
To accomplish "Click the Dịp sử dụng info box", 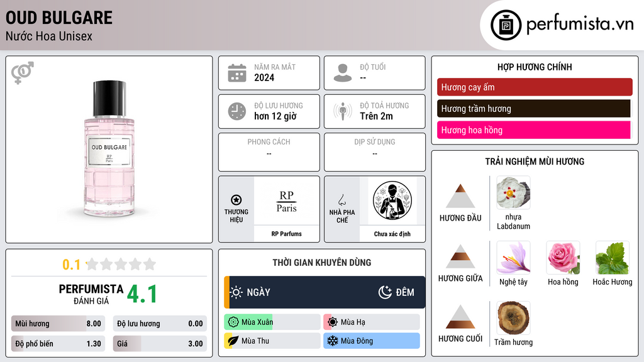I will point(375,152).
